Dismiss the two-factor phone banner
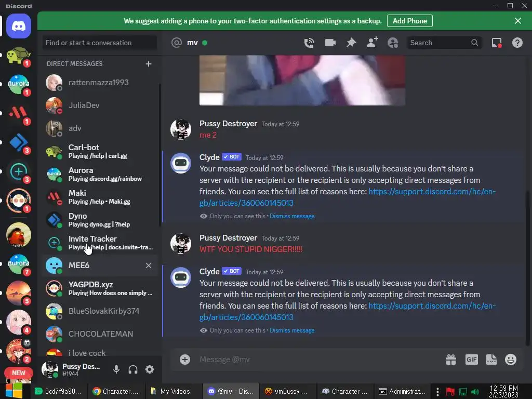The image size is (532, 399). point(518,21)
